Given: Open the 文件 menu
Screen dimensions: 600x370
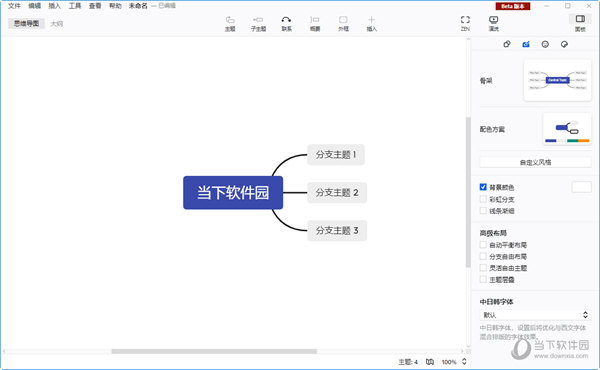Looking at the screenshot, I should point(14,6).
